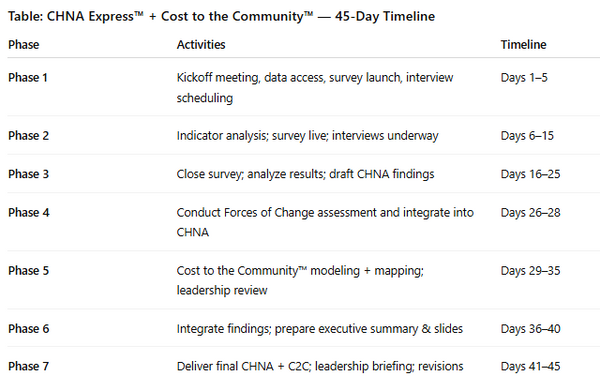600x391 pixels.
Task: Select the Activities column header
Action: pyautogui.click(x=201, y=45)
